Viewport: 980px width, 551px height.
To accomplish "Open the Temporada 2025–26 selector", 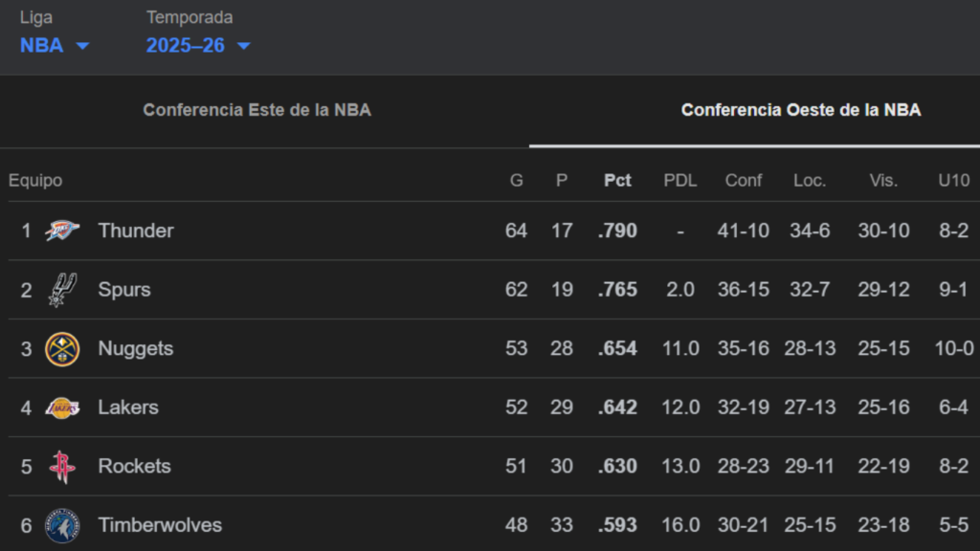I will pyautogui.click(x=199, y=45).
